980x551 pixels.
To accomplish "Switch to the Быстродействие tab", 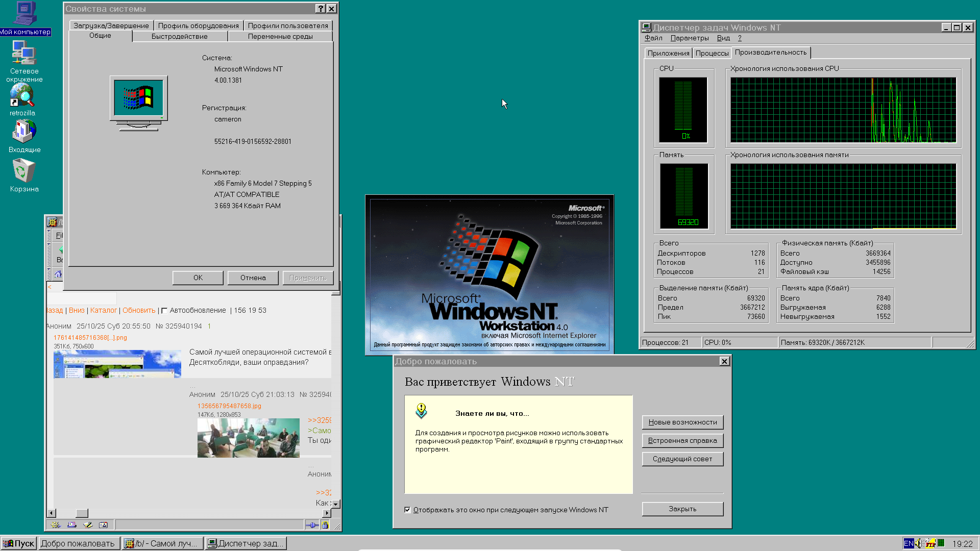I will coord(179,36).
